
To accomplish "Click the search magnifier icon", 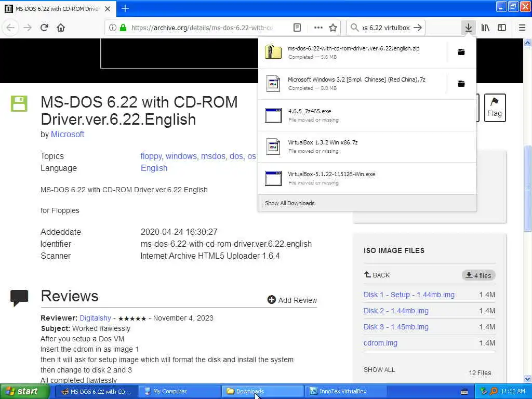I will (354, 28).
